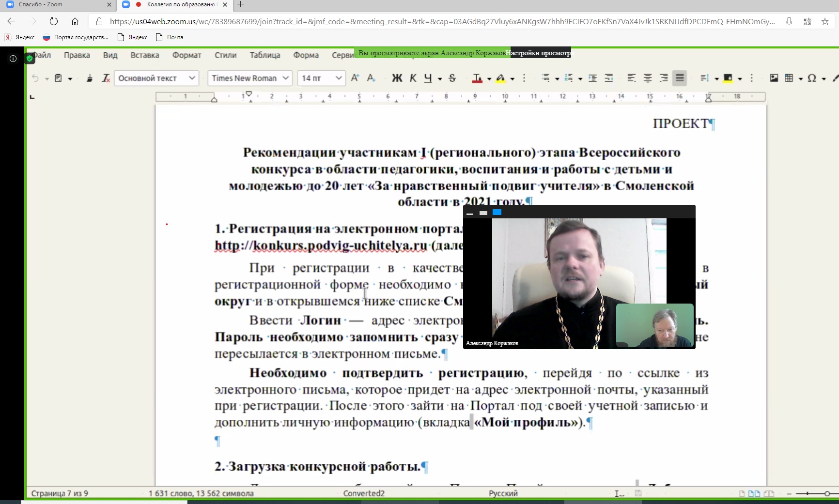
Task: Expand the paragraph style Основной текст dropdown
Action: coord(192,78)
